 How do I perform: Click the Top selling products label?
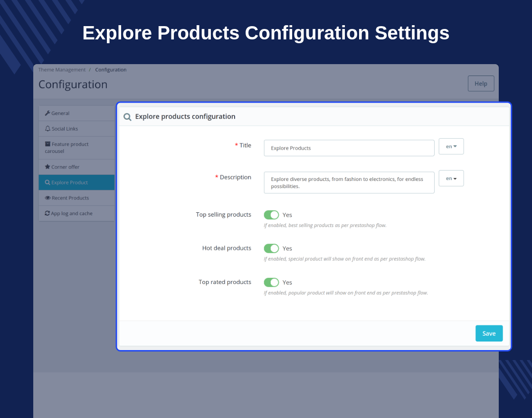223,214
